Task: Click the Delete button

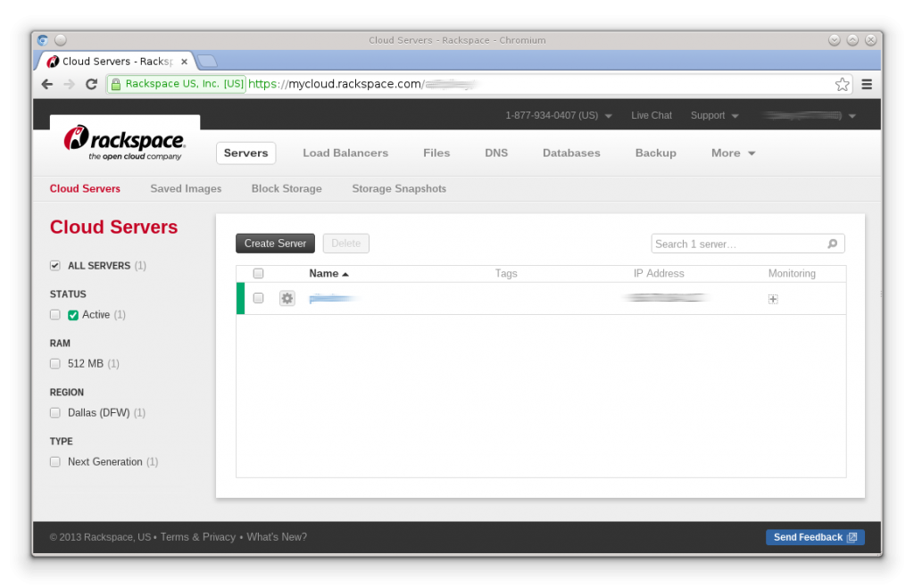Action: click(x=345, y=244)
